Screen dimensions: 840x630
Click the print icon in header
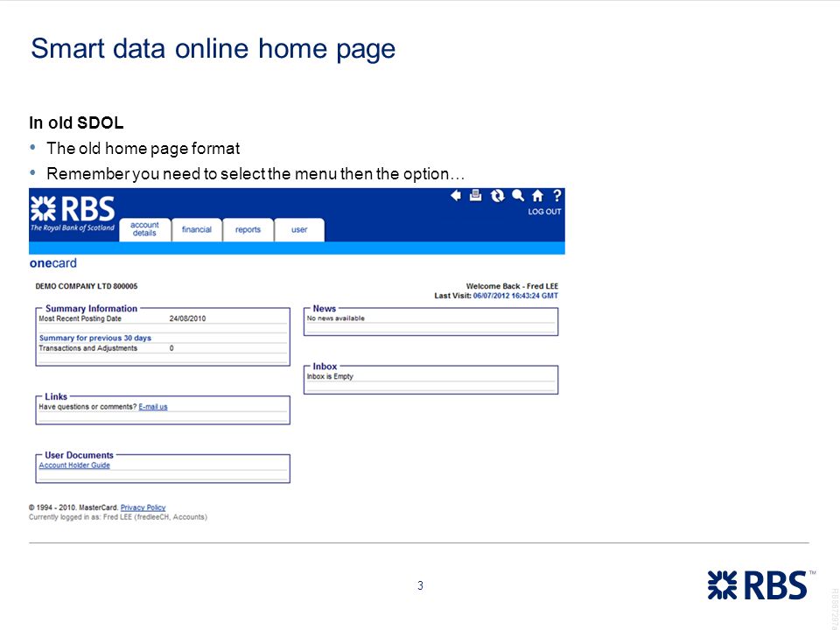pos(475,195)
